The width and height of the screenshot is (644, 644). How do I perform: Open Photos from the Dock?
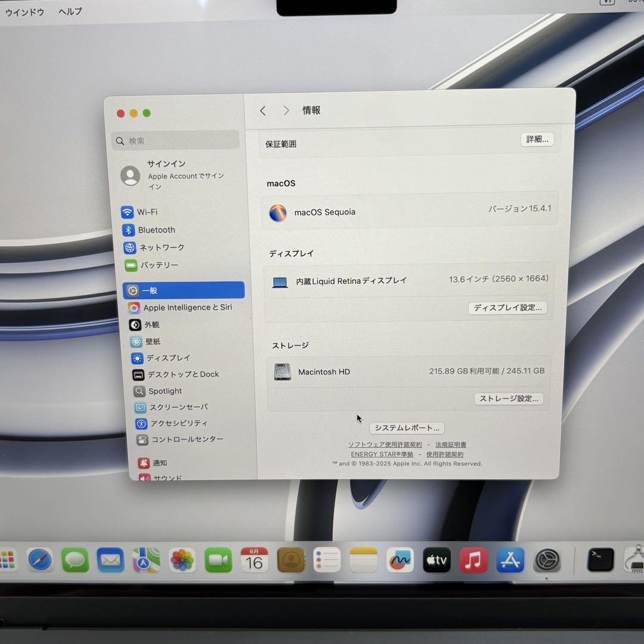(182, 560)
